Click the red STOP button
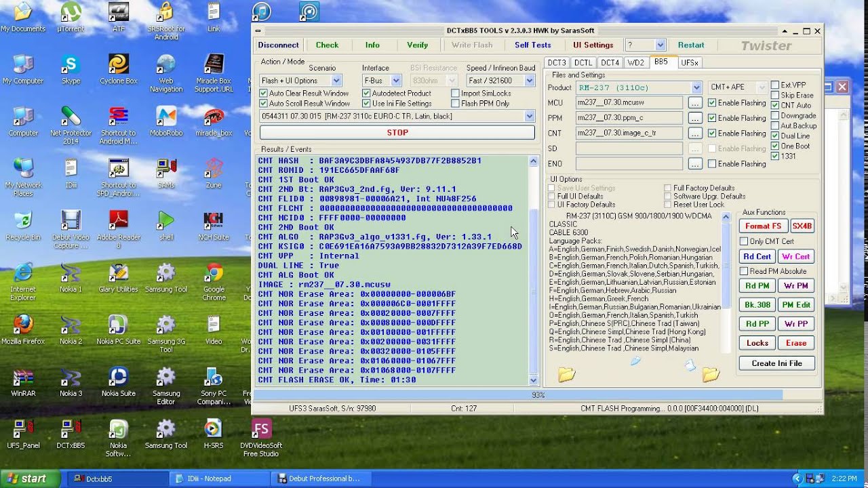This screenshot has height=488, width=868. tap(397, 132)
